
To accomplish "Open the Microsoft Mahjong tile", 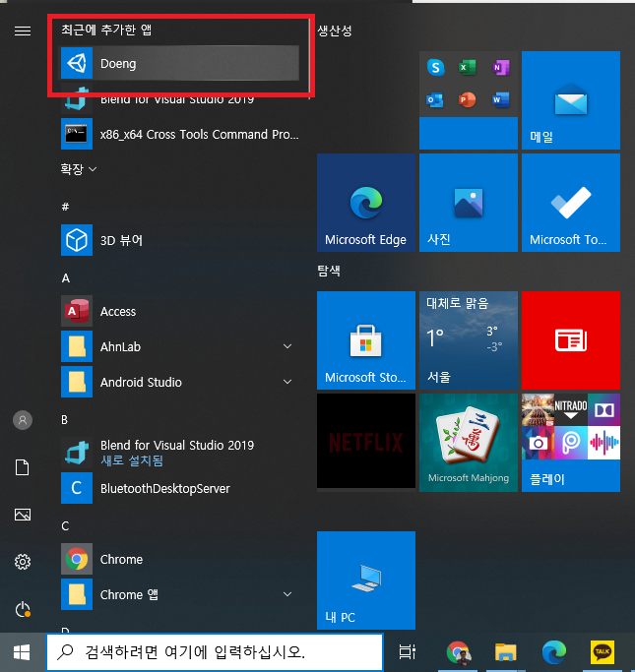I will click(469, 443).
